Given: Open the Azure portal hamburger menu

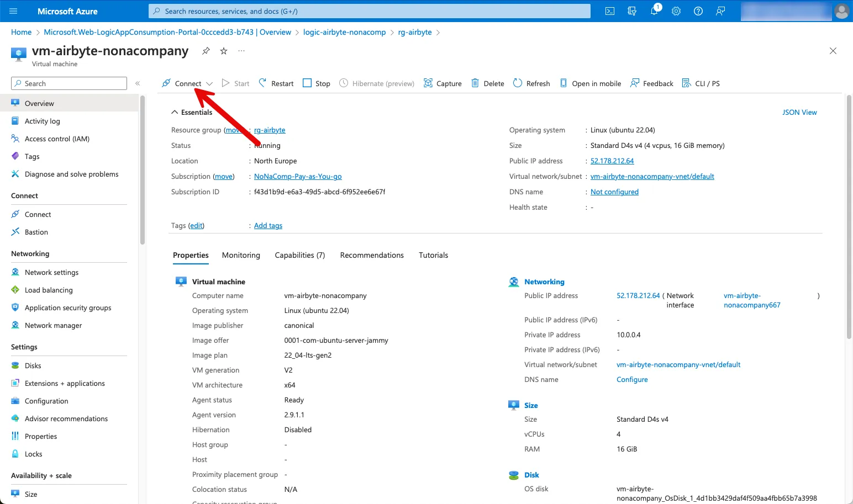Looking at the screenshot, I should point(14,11).
